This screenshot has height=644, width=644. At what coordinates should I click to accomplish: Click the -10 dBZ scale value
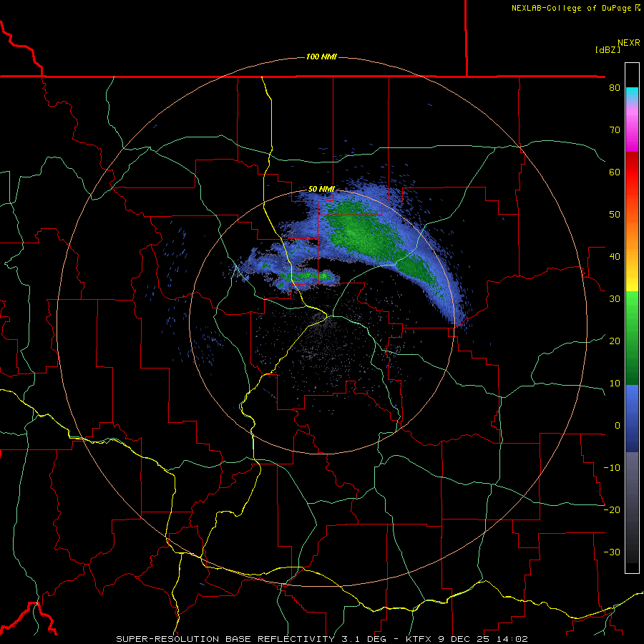[x=612, y=468]
